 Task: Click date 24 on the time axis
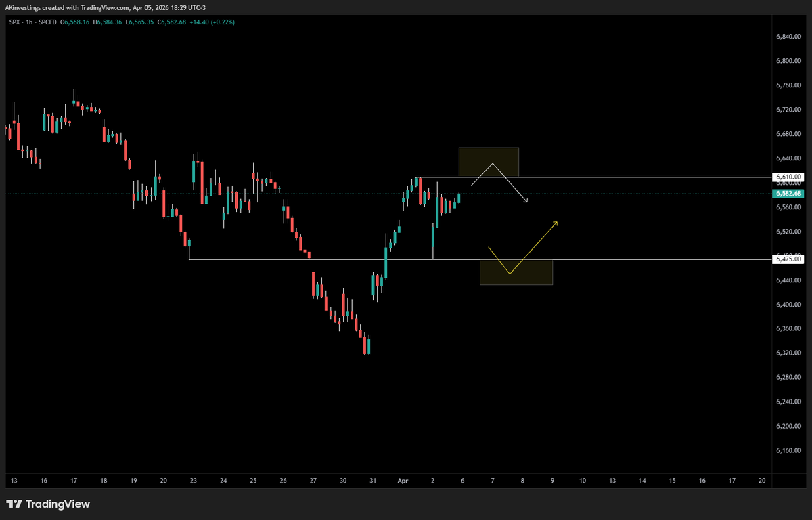[223, 481]
